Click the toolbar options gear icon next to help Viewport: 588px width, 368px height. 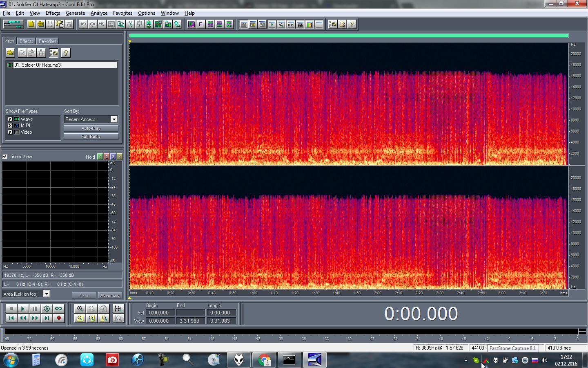click(333, 24)
